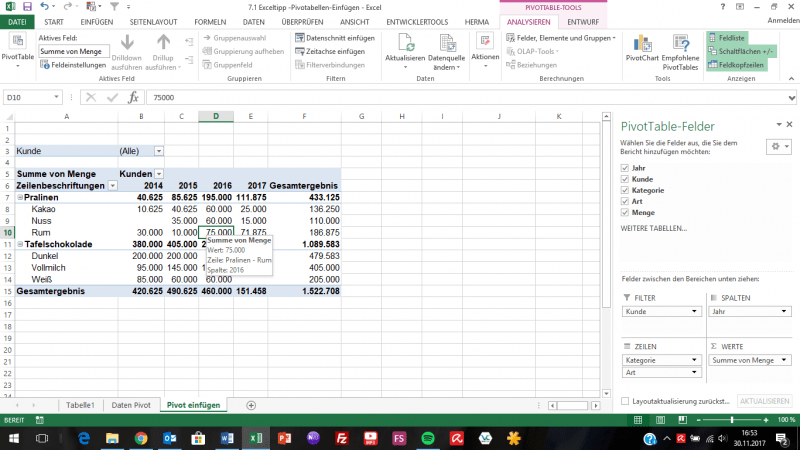800x450 pixels.
Task: Click Art field in ZEILEN area
Action: (661, 372)
